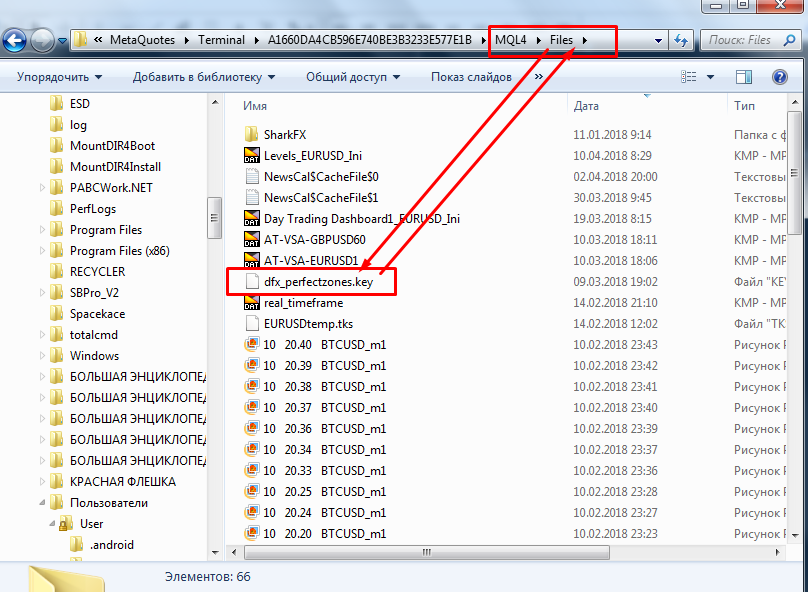Click the Terminal breadcrumb segment

(x=222, y=40)
